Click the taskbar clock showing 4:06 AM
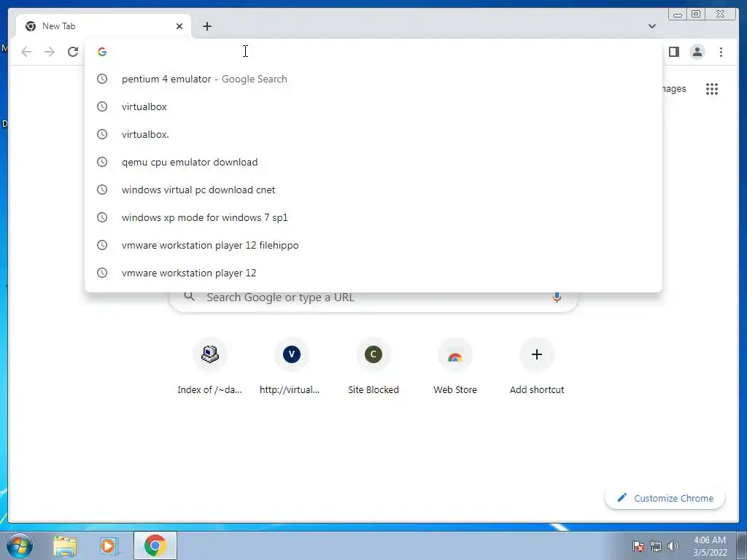Viewport: 747px width, 560px height. click(x=710, y=546)
